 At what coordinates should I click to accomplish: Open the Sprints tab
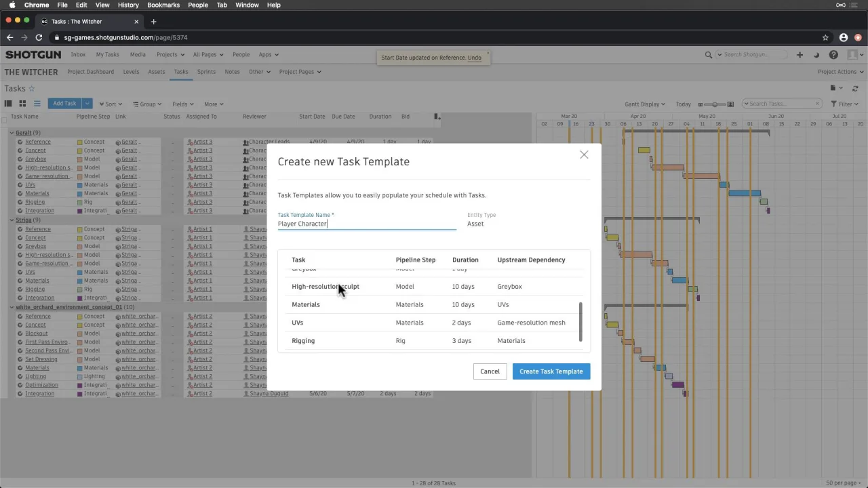206,72
